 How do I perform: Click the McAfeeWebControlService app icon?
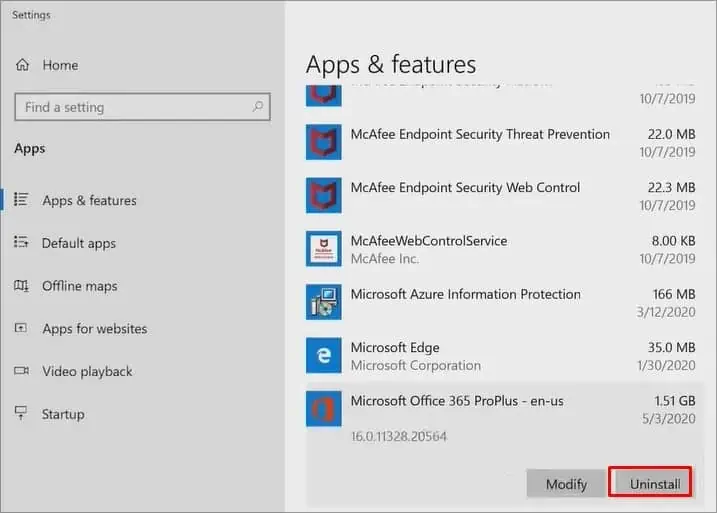pyautogui.click(x=324, y=249)
